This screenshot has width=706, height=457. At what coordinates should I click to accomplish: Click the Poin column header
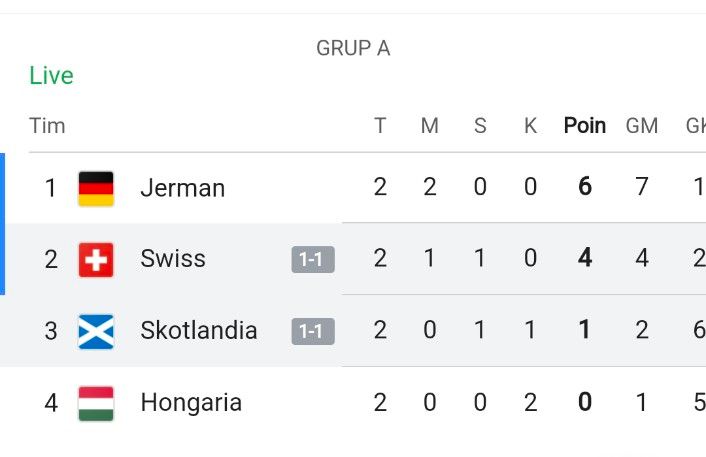tap(585, 126)
